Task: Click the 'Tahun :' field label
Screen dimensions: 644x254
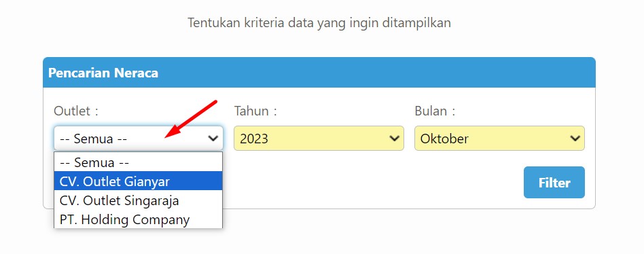Action: (255, 111)
